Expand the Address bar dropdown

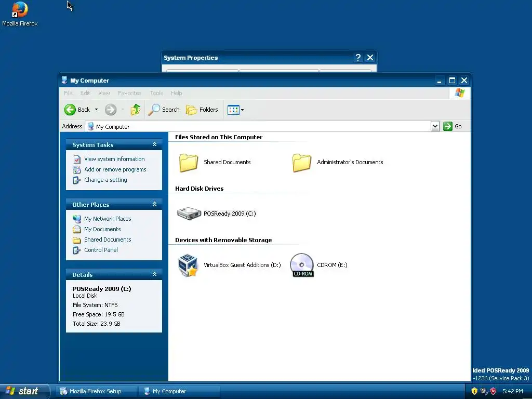(x=435, y=126)
